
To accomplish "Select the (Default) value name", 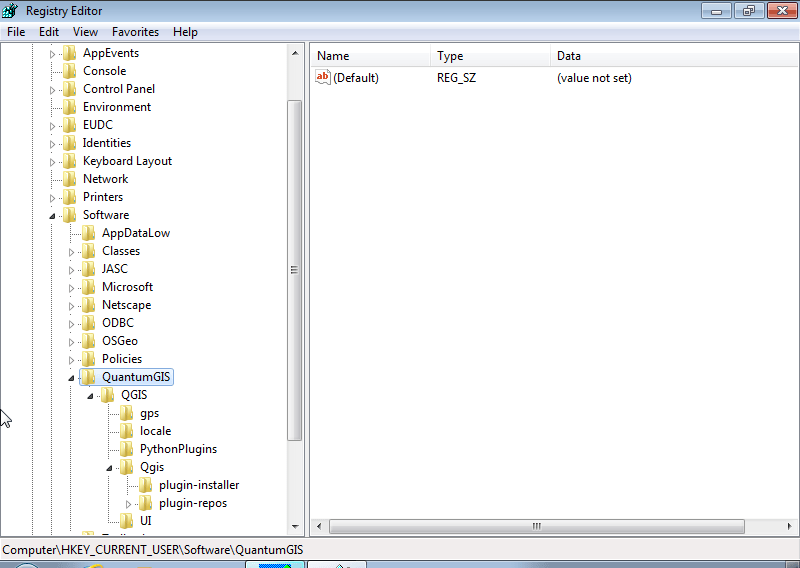I will (x=356, y=78).
